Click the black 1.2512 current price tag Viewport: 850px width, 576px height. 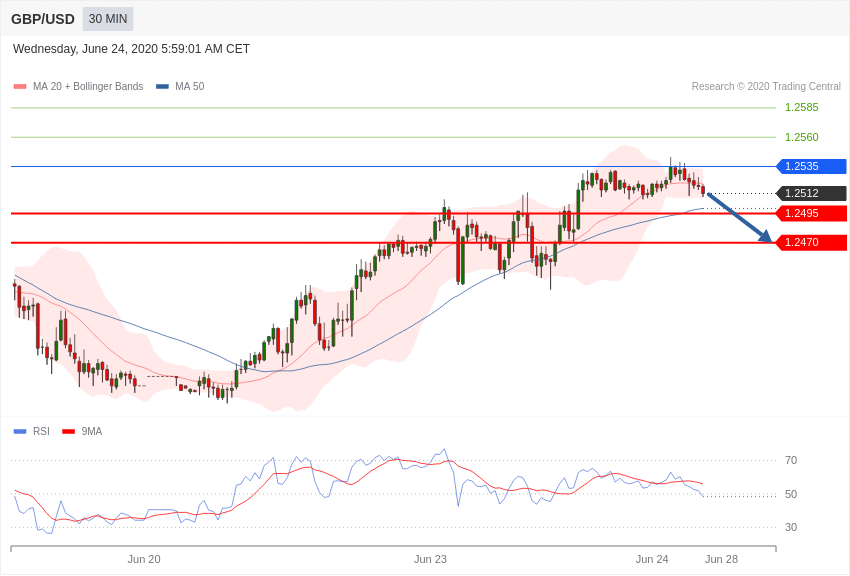[811, 193]
